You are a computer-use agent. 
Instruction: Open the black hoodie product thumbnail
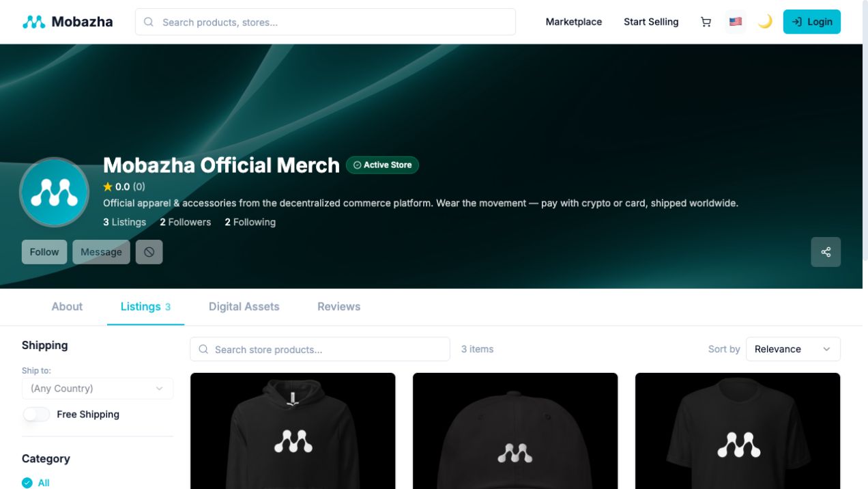pos(293,431)
